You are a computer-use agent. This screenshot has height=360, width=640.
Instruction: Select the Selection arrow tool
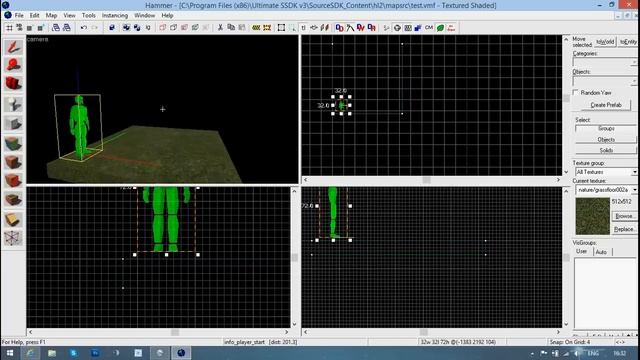13,47
